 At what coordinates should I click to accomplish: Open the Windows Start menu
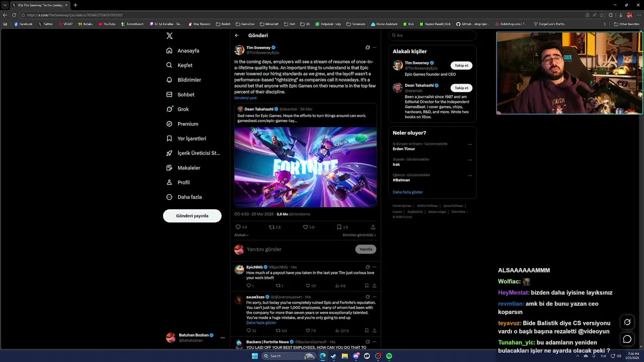tap(255, 356)
